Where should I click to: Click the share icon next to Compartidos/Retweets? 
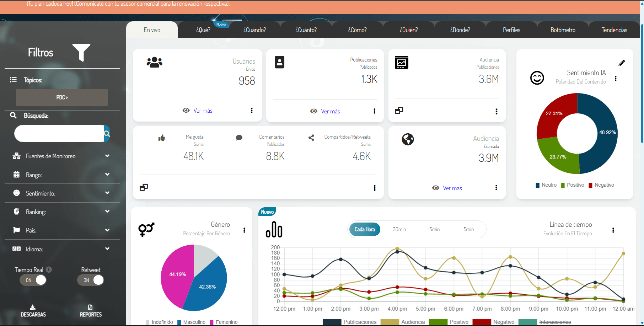[311, 138]
